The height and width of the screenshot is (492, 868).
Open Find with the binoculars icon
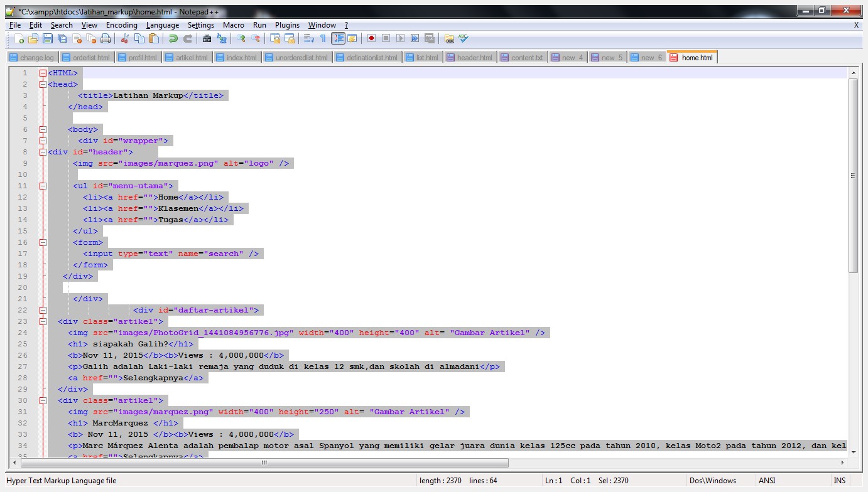(x=207, y=38)
